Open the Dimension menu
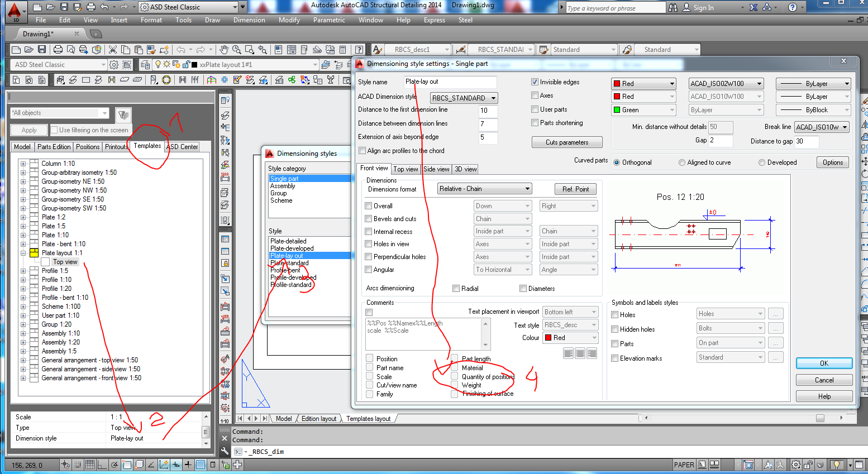Screen dimensions: 868x474 tap(249, 20)
